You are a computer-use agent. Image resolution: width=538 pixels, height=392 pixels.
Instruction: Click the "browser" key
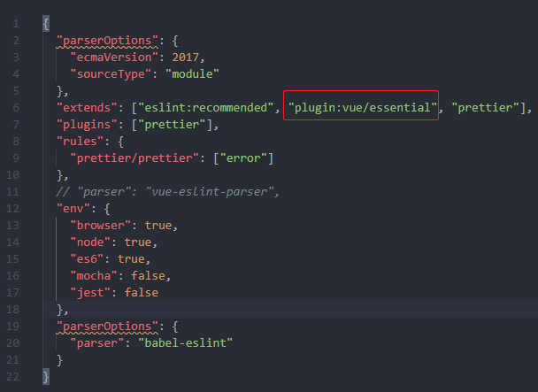click(101, 226)
